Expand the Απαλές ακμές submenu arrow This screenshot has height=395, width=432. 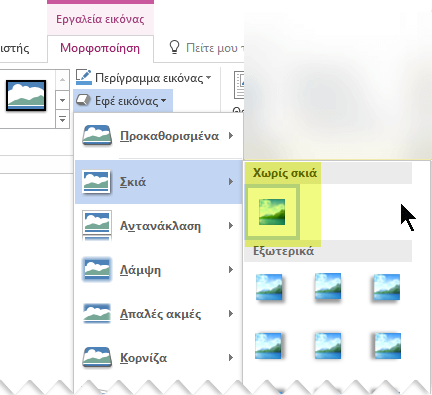[231, 314]
